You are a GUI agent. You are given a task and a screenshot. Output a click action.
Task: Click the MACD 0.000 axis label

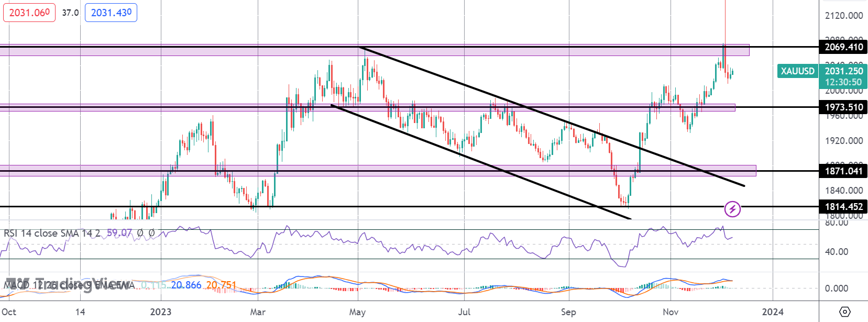[x=837, y=288]
